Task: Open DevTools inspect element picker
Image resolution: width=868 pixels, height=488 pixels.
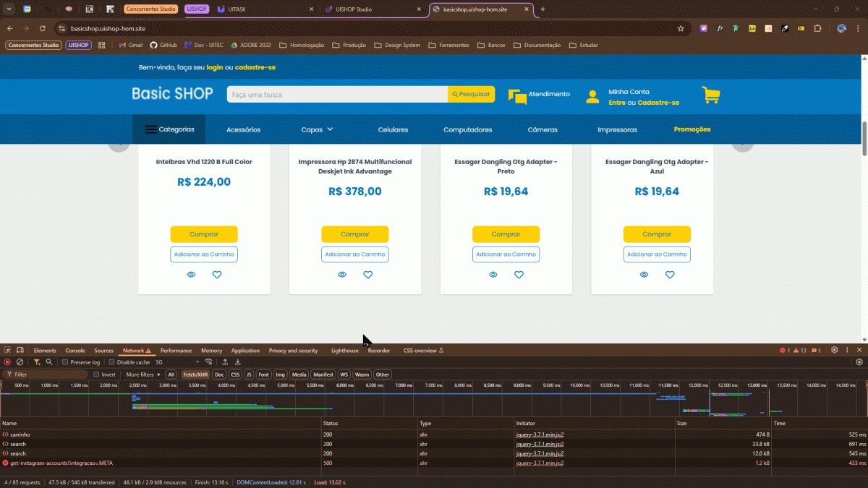Action: point(7,351)
